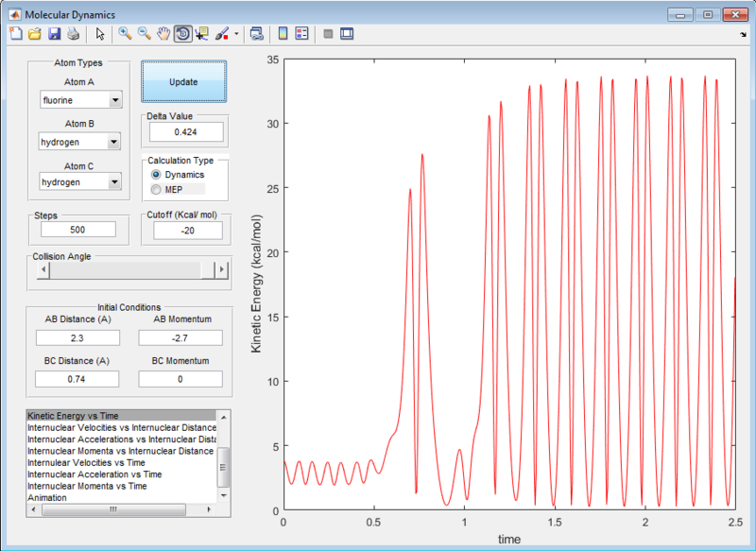Click the Delta Value field showing 0.424
The height and width of the screenshot is (551, 756).
[x=186, y=132]
